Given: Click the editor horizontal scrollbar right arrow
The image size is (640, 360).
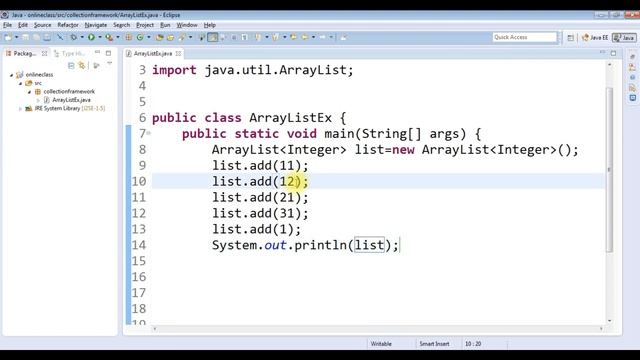Looking at the screenshot, I should [x=601, y=329].
